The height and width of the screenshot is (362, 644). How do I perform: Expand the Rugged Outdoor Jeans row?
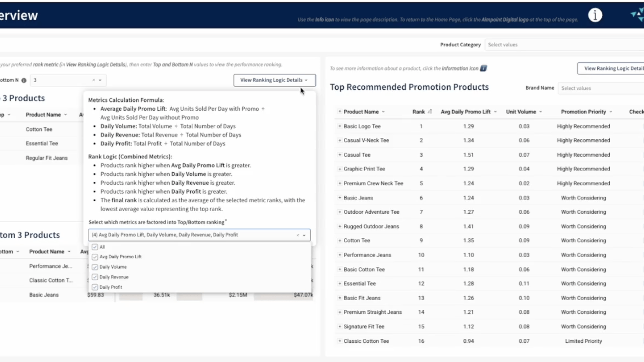(x=339, y=226)
